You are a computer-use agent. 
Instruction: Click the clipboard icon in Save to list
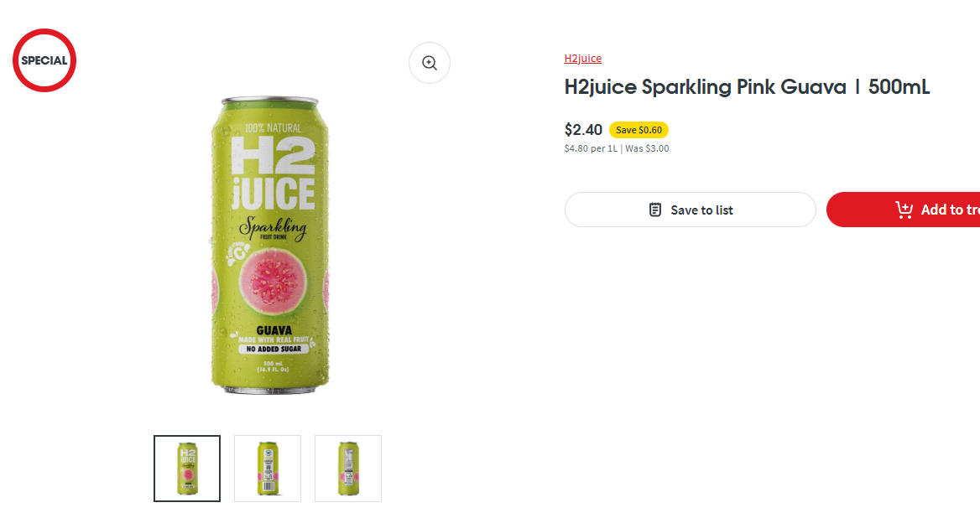(655, 210)
